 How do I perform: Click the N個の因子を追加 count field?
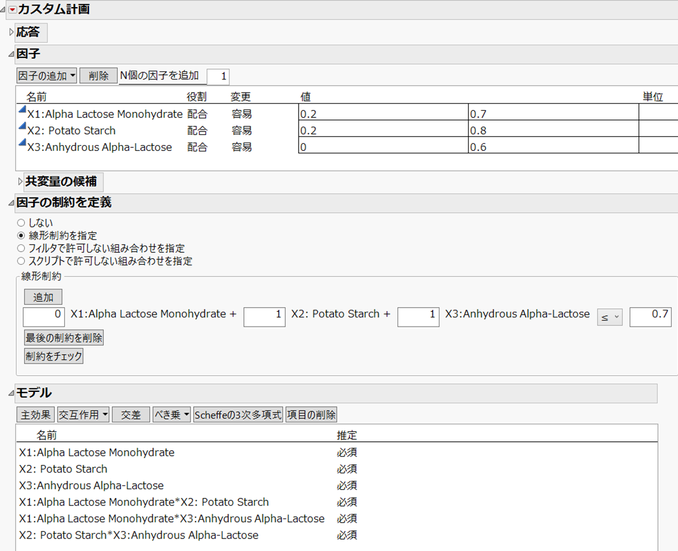click(x=218, y=77)
